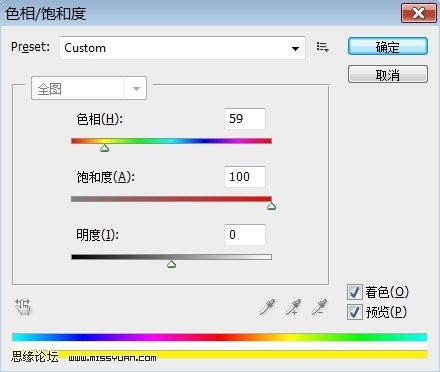The image size is (440, 372).
Task: Activate the on-image adjustment hand tool
Action: point(23,307)
